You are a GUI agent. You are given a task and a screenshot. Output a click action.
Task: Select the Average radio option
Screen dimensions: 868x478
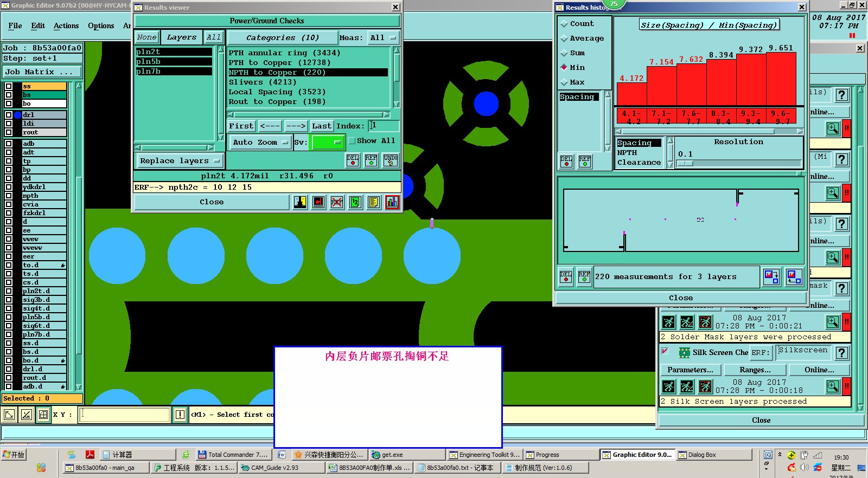(565, 38)
